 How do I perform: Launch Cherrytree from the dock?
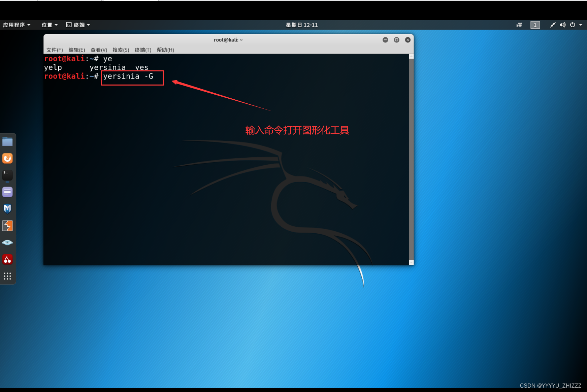click(7, 259)
